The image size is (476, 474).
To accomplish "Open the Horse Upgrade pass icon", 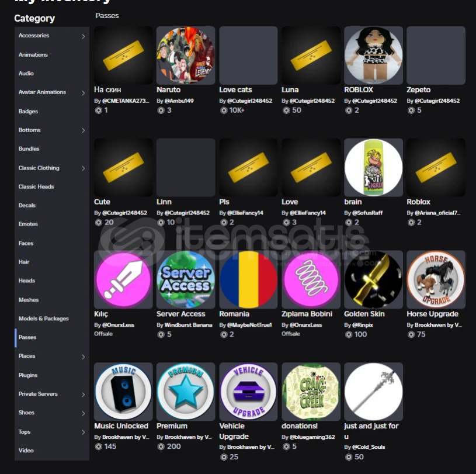I will pyautogui.click(x=436, y=279).
